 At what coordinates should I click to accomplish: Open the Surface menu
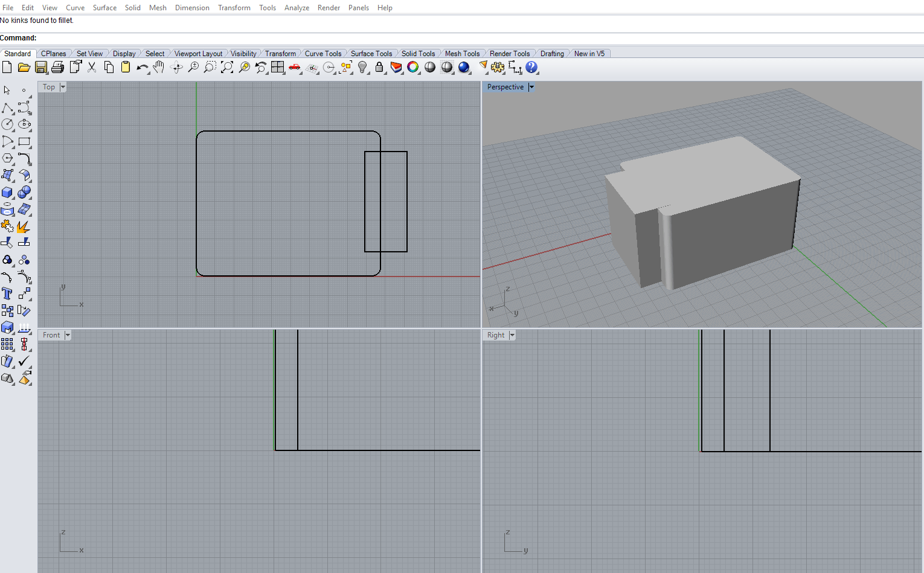pyautogui.click(x=104, y=8)
